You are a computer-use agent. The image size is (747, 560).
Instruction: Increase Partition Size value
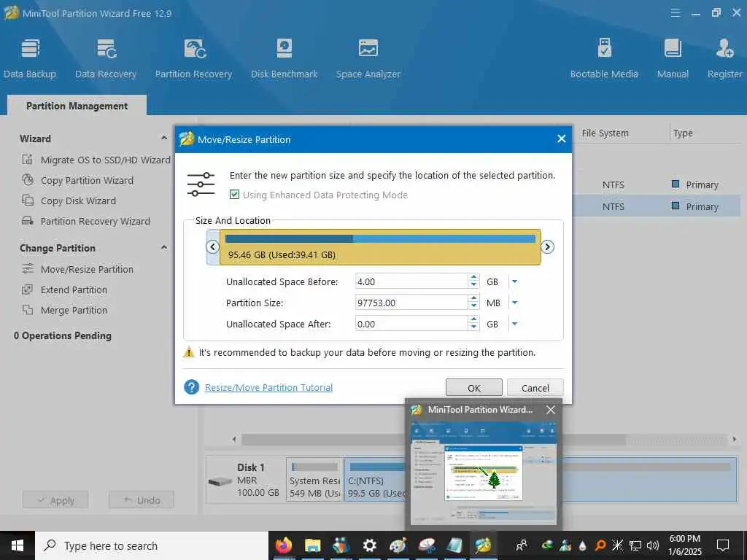point(473,298)
